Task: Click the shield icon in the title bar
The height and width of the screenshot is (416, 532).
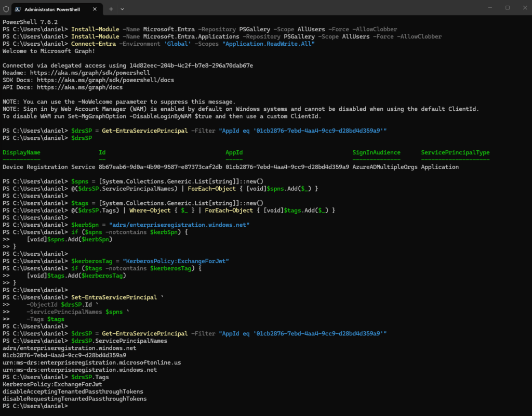Action: (x=6, y=9)
